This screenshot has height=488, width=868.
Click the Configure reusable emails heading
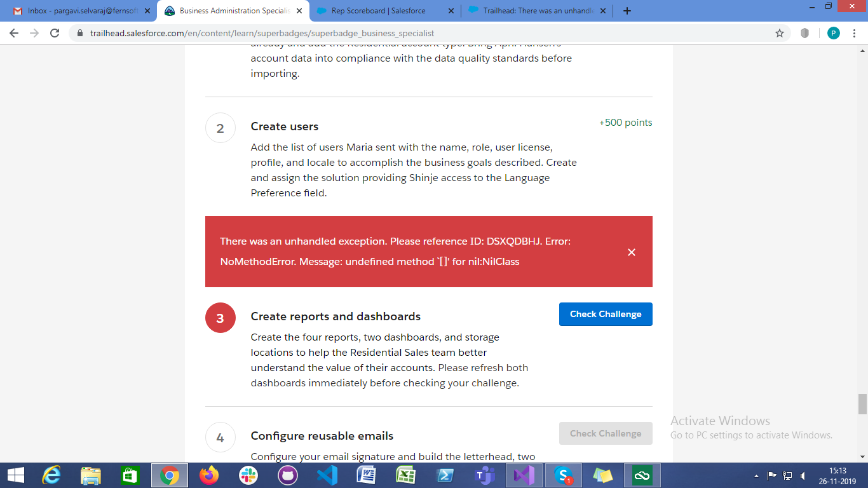click(x=322, y=436)
